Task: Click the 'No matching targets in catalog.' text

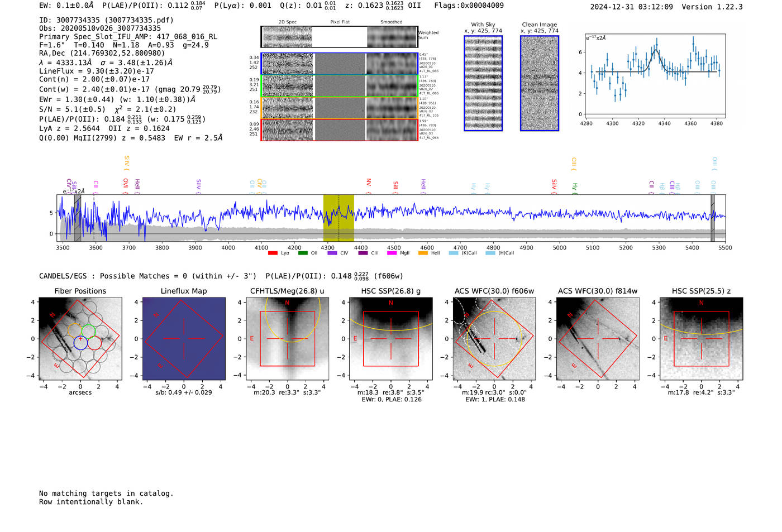Action: point(106,493)
